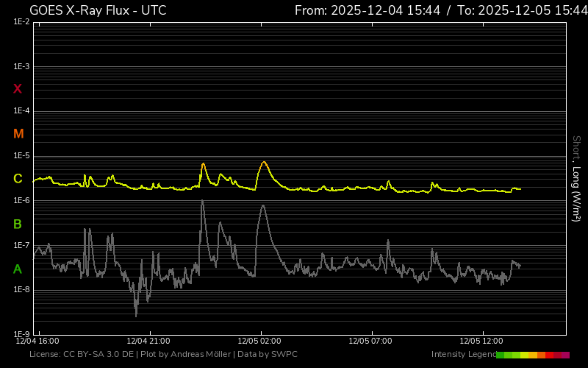
Task: Select the green B flare class label
Action: [18, 224]
